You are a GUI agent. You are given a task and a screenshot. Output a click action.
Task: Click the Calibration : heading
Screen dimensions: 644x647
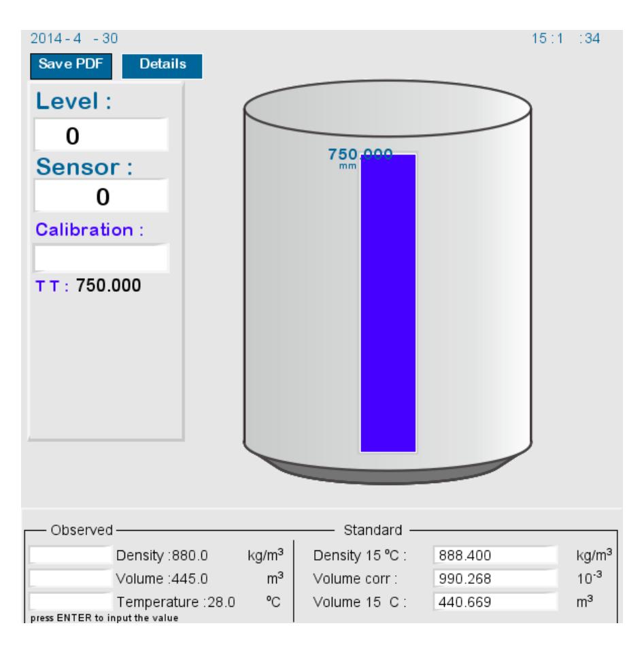pyautogui.click(x=90, y=230)
